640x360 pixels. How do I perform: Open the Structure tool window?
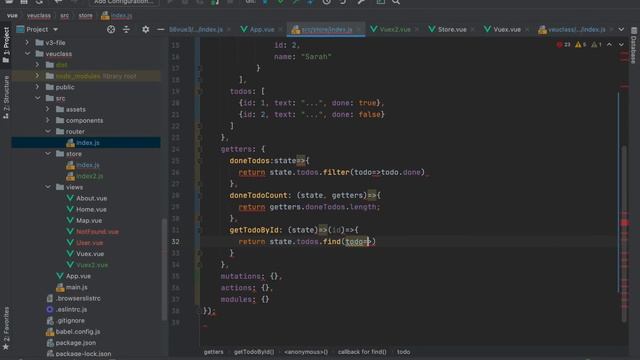click(6, 97)
